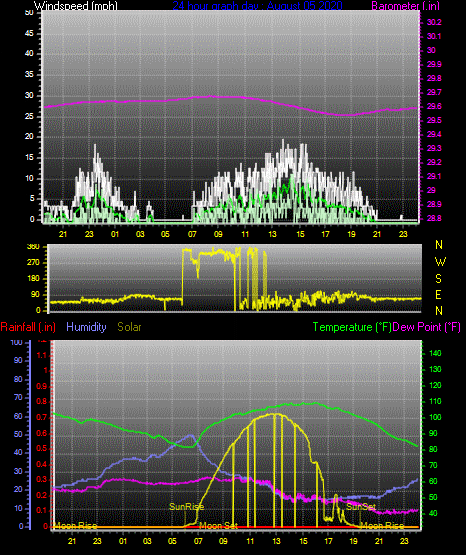Select the Temperature (°F) legend label
This screenshot has height=555, width=466.
[x=352, y=327]
